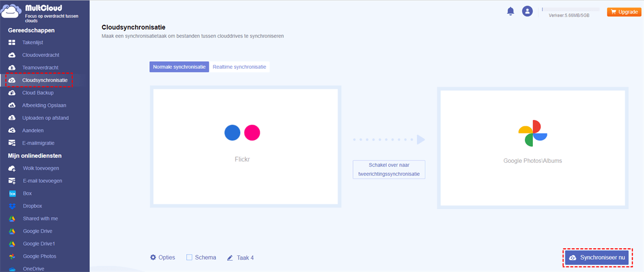The height and width of the screenshot is (272, 644).
Task: Click the Cloudoverdracht cloud icon
Action: click(12, 55)
